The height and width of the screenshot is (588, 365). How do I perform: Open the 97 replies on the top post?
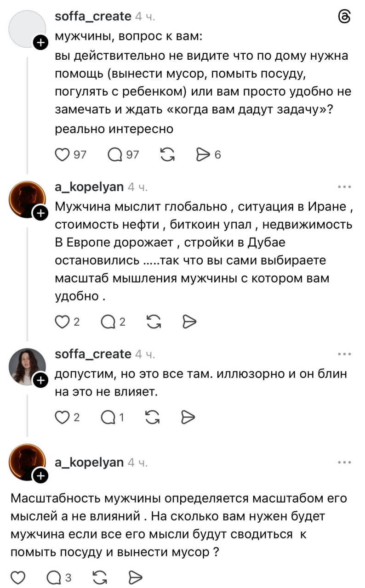115,155
